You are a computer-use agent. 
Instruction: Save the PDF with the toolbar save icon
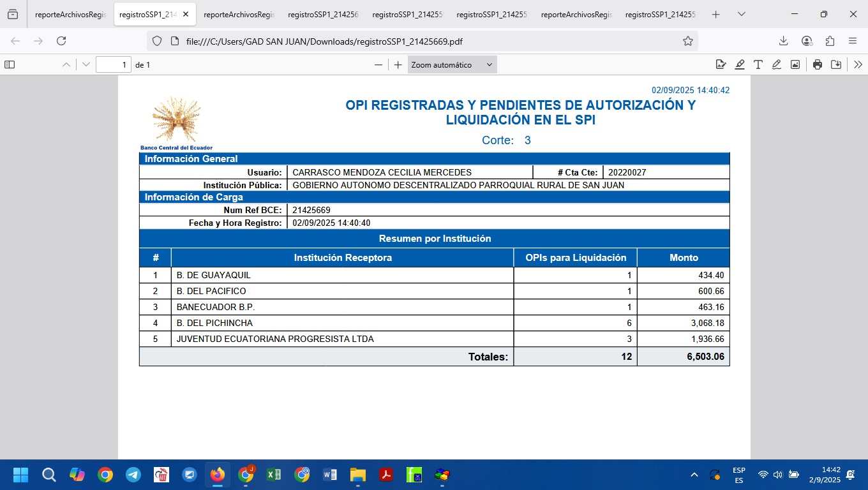(836, 64)
